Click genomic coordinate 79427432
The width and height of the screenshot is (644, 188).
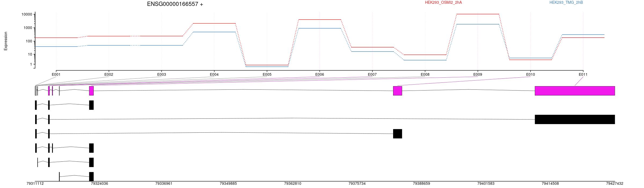(615, 184)
